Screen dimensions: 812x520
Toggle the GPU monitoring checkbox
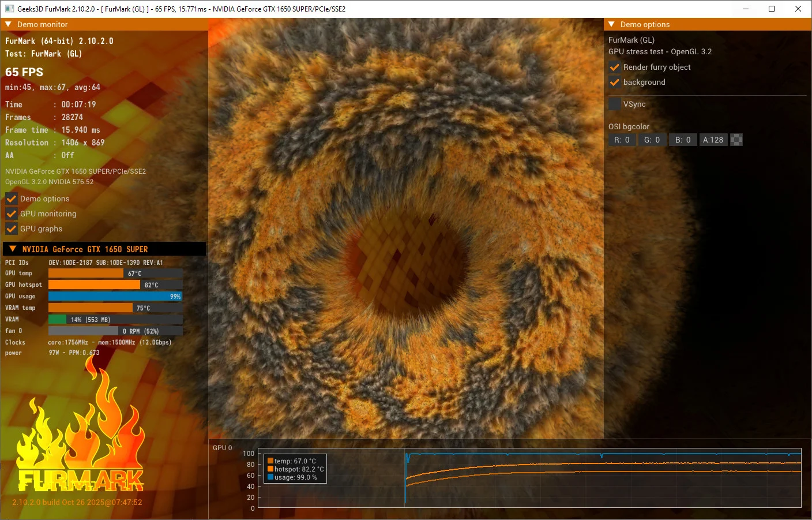pos(12,214)
